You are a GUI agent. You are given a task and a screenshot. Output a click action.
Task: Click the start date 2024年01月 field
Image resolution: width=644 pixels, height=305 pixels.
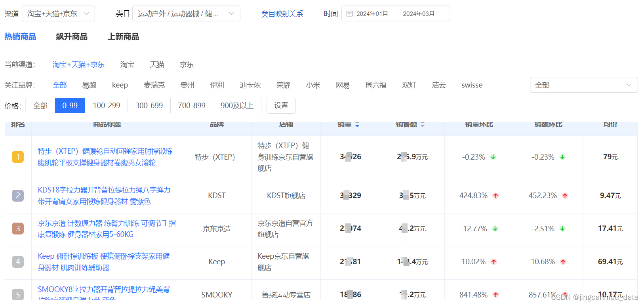pos(372,13)
